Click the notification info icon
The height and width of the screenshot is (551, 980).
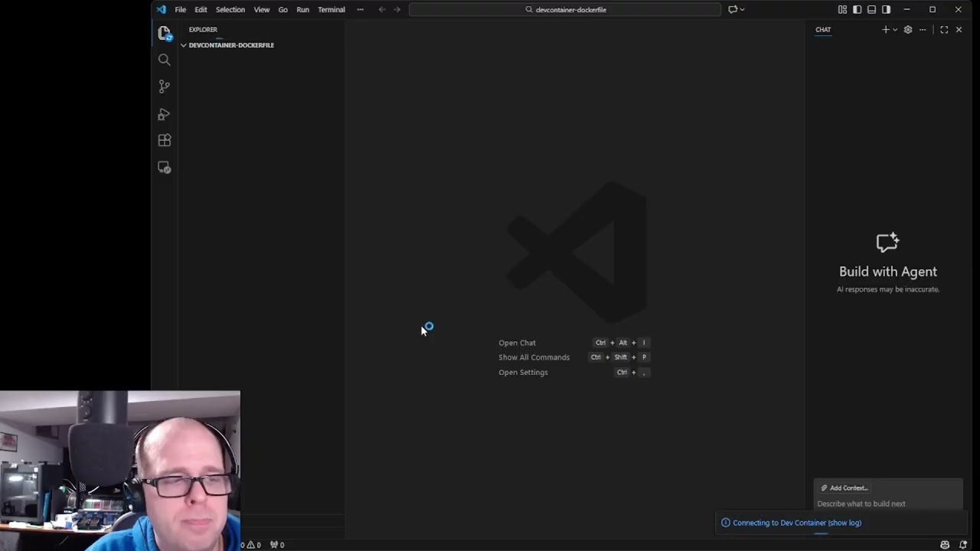726,523
